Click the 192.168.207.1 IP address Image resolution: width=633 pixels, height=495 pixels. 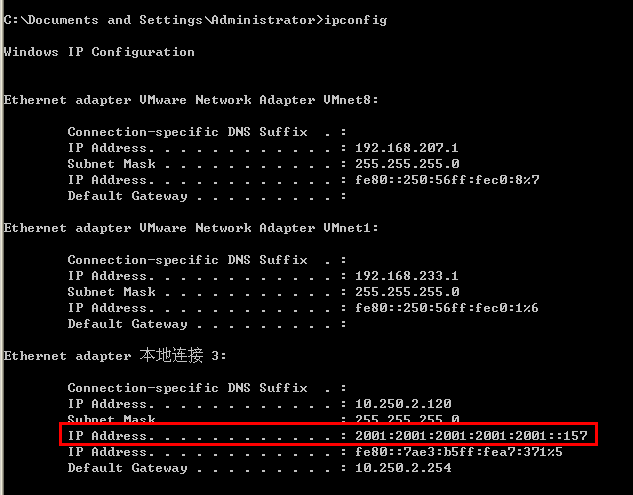[407, 148]
